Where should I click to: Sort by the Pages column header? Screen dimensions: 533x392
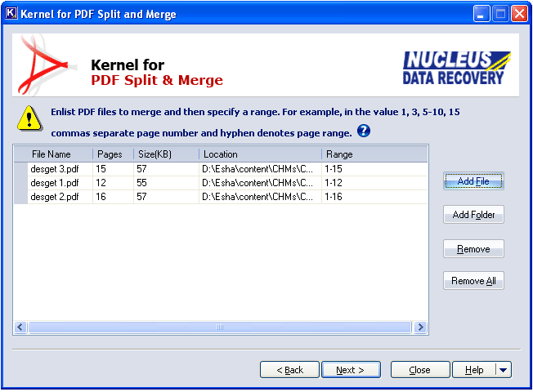coord(113,154)
